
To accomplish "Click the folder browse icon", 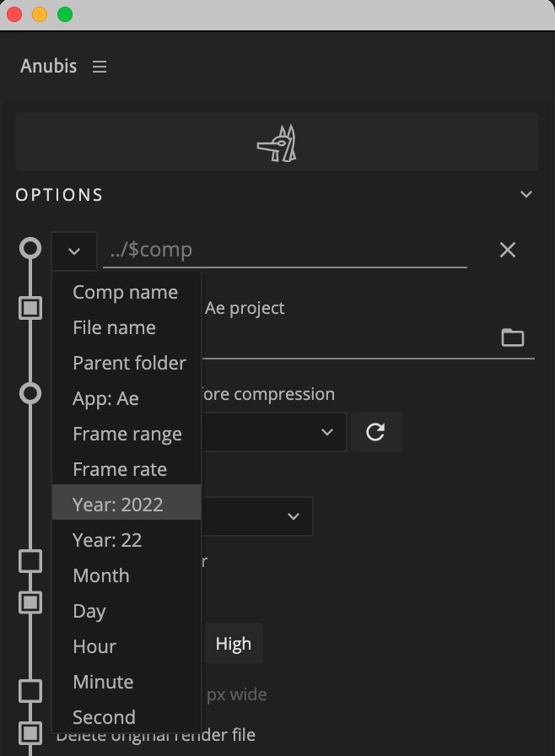I will coord(513,337).
